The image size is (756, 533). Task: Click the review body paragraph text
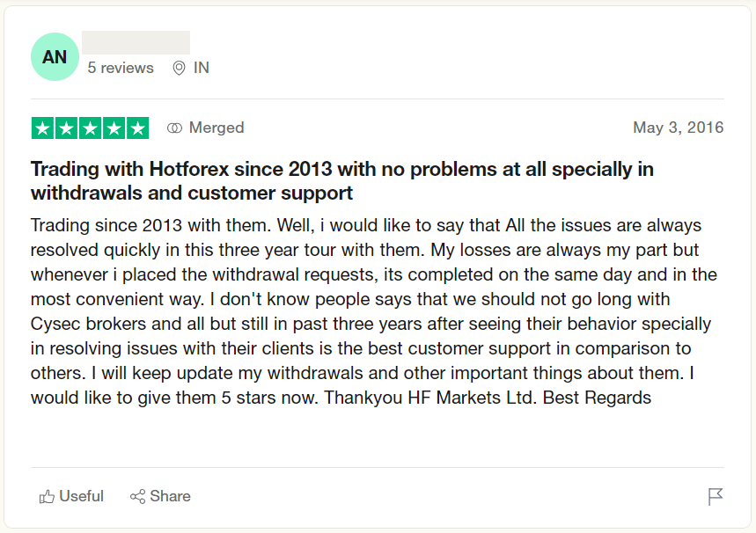click(374, 311)
